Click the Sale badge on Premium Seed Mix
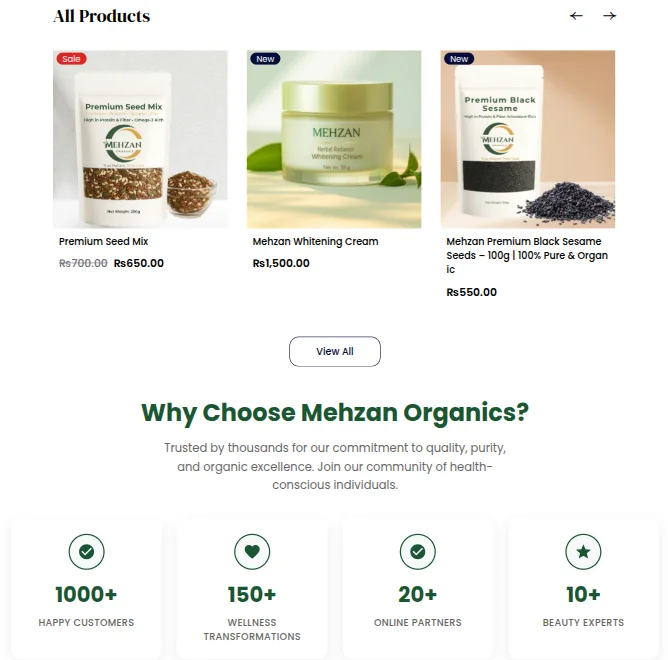 click(71, 59)
